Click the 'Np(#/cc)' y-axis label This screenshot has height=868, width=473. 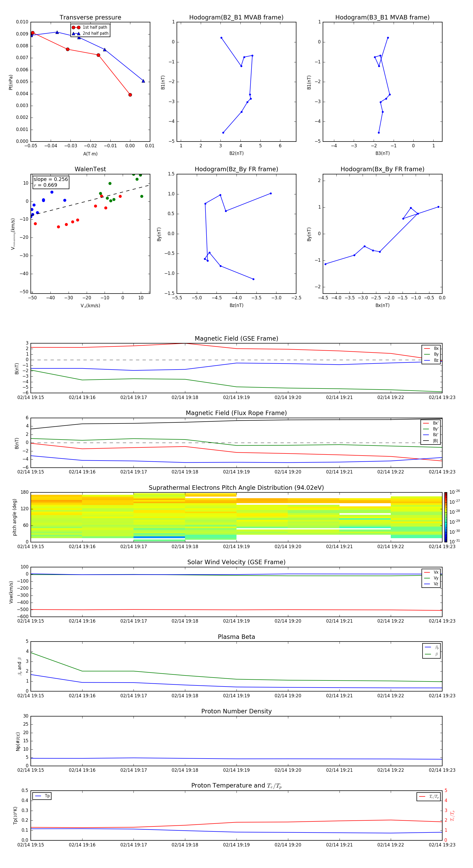[18, 741]
